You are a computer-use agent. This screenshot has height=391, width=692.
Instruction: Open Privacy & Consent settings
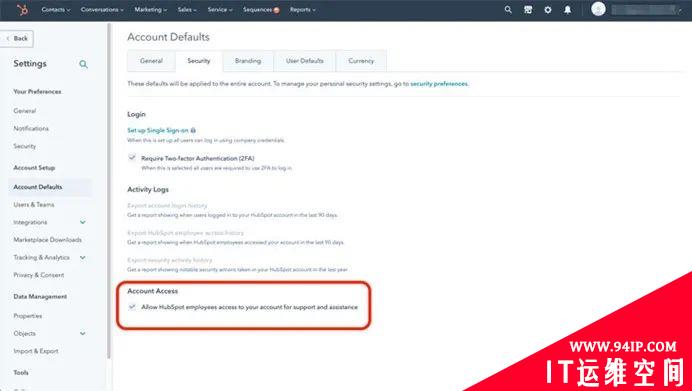(x=39, y=275)
